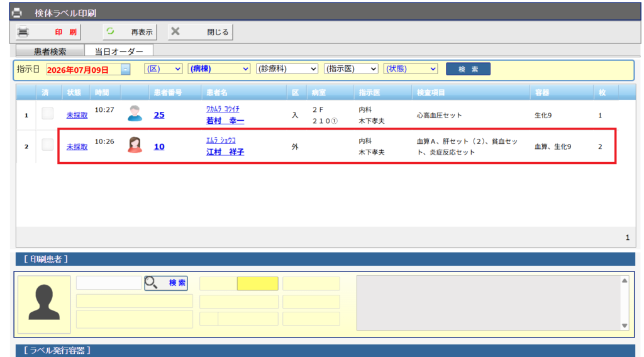This screenshot has height=357, width=644.
Task: Click time cell 10:26
Action: coord(104,141)
